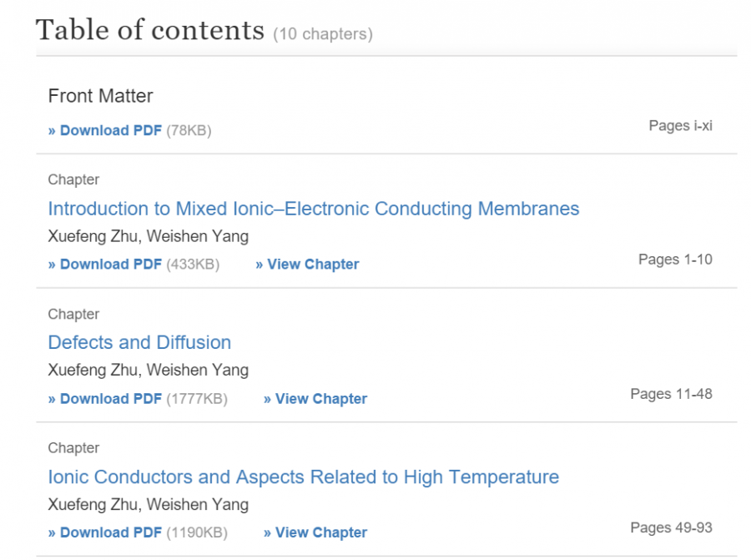Download the 1777KB Defects and Diffusion PDF
751x560 pixels.
click(x=105, y=399)
